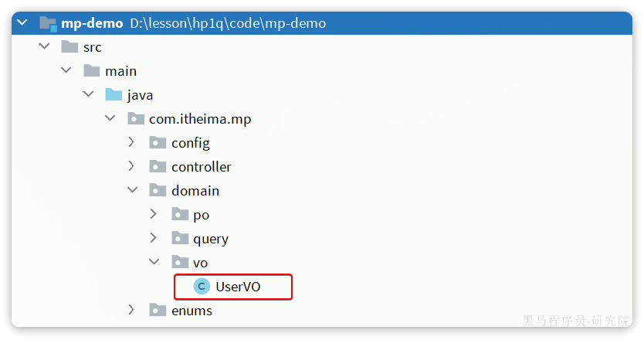Click the config package icon

tap(158, 143)
